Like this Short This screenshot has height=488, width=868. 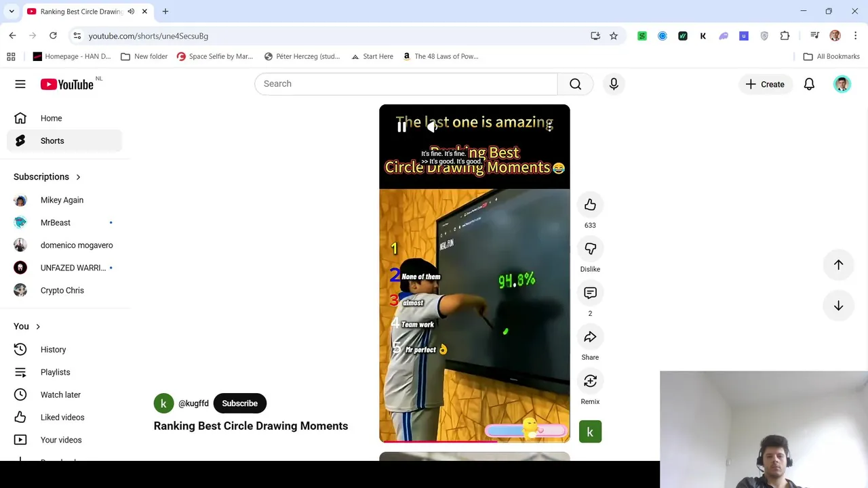pos(590,205)
